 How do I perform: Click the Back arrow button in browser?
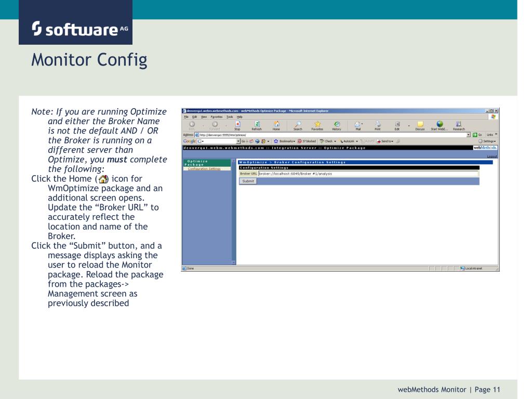click(192, 125)
